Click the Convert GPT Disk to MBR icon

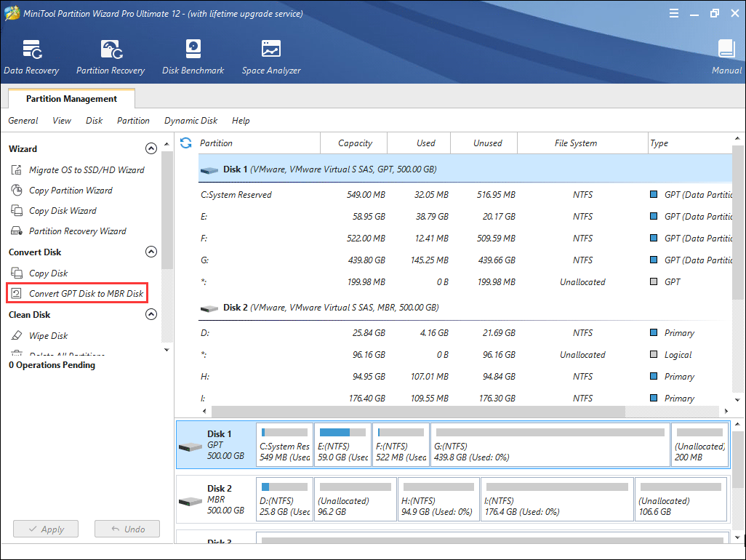(x=17, y=293)
